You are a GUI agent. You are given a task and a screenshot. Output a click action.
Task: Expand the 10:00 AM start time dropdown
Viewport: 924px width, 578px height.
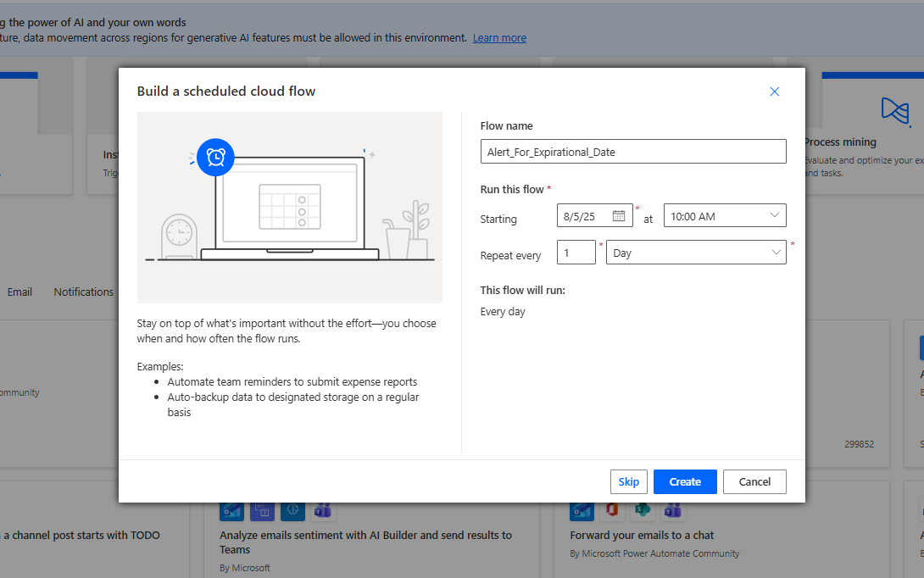[725, 216]
